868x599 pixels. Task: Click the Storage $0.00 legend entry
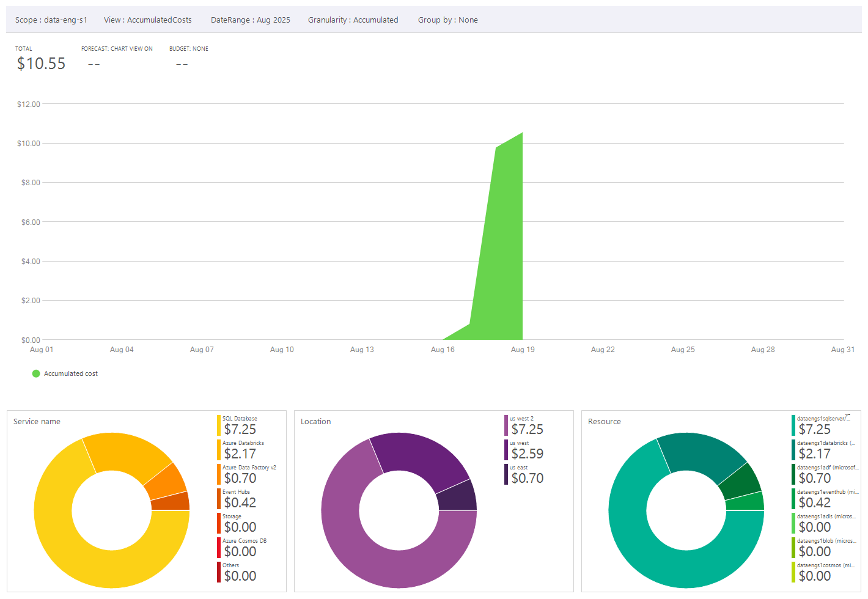(x=238, y=523)
